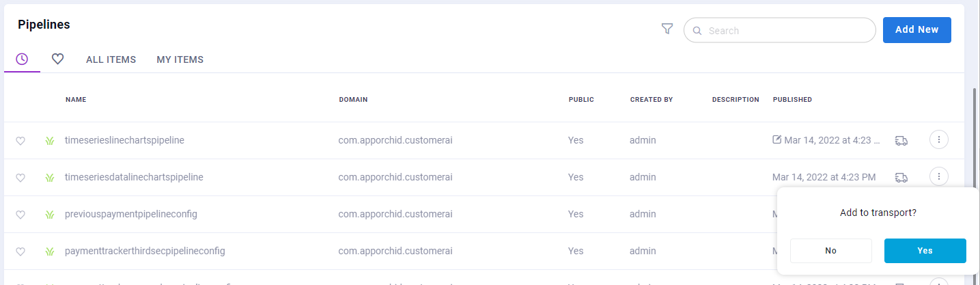Screen dimensions: 980x285
Task: Select the MY ITEMS tab
Action: pyautogui.click(x=180, y=59)
